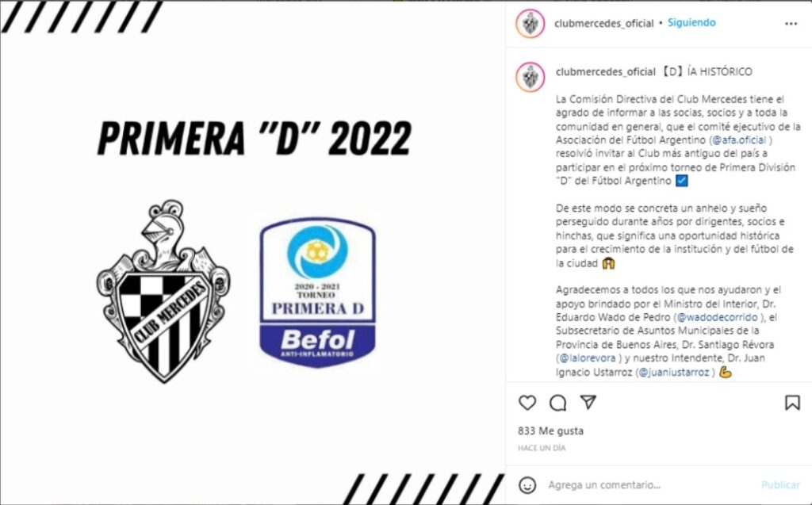
Task: Open the profile avatar beside the caption
Action: pyautogui.click(x=530, y=77)
